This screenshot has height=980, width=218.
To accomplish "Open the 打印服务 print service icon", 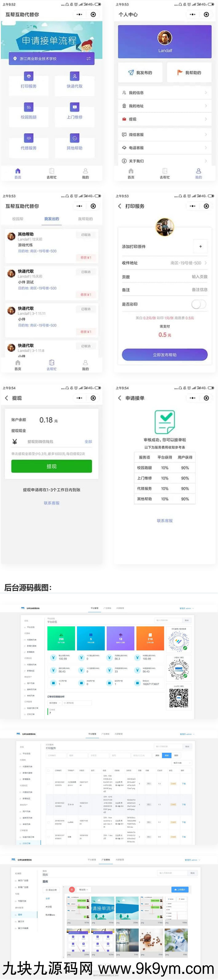I will pyautogui.click(x=29, y=76).
